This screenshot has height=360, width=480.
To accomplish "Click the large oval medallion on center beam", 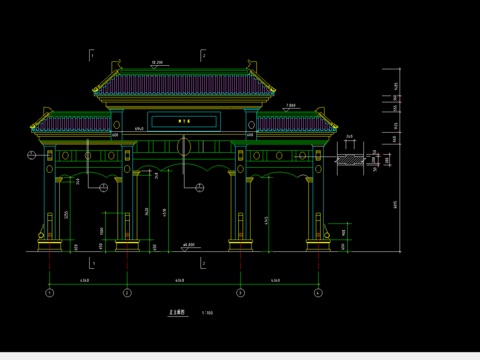I will pyautogui.click(x=184, y=147).
